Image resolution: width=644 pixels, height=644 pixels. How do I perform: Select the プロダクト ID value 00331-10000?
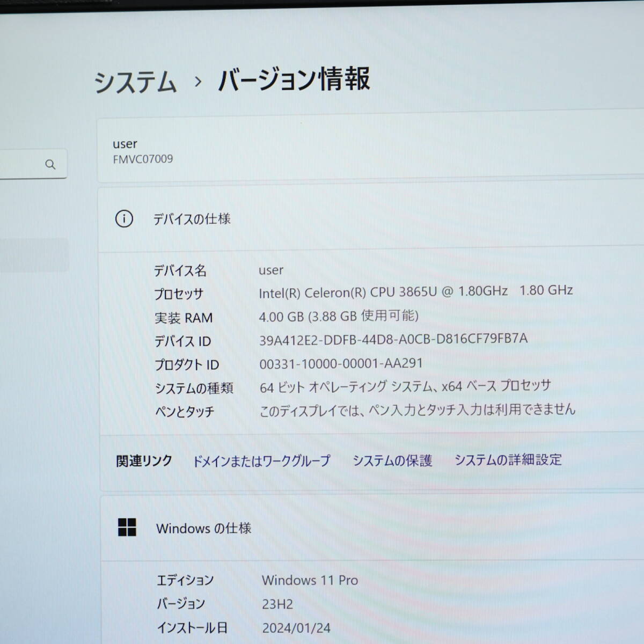pos(341,363)
